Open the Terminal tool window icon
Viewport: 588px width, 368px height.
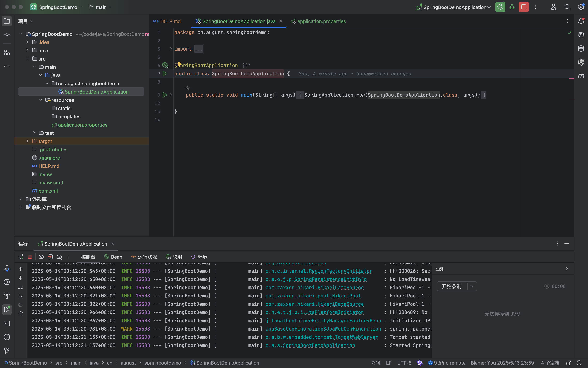click(x=7, y=323)
